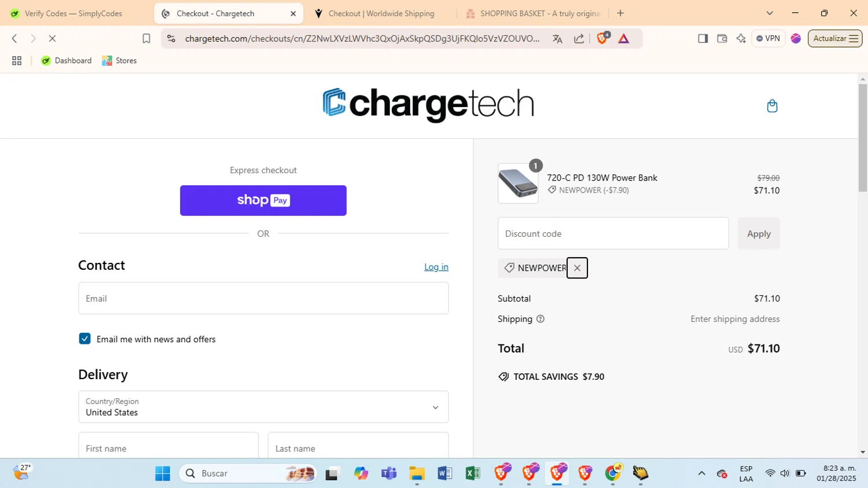Image resolution: width=868 pixels, height=488 pixels.
Task: Click the Brave Rewards triangle icon
Action: pos(623,39)
